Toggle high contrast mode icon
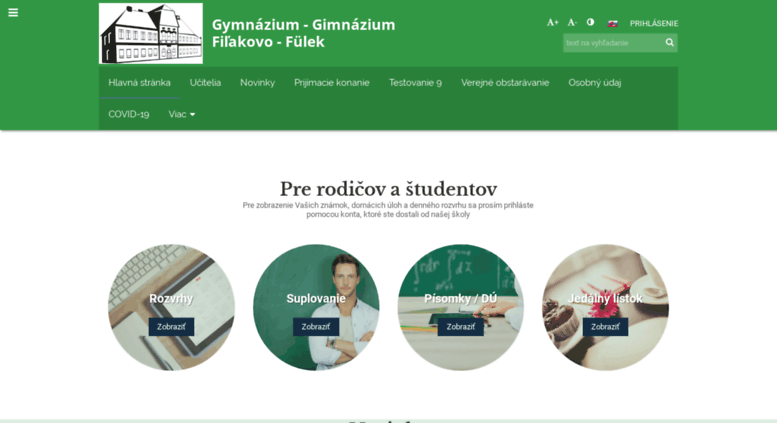Screen dimensions: 777x423 tap(590, 22)
